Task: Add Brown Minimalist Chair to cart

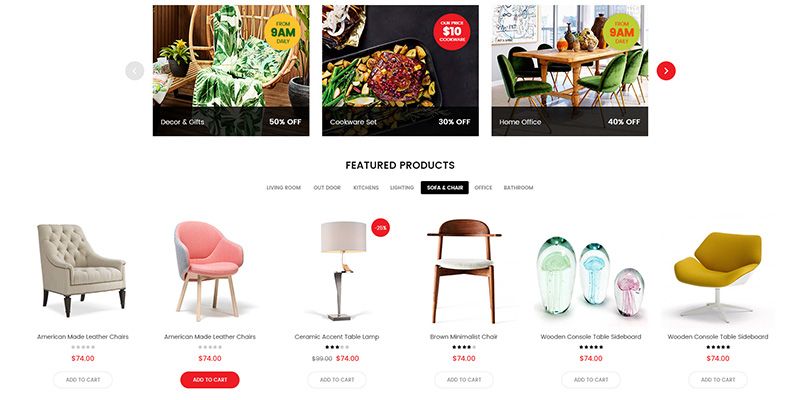Action: 464,380
